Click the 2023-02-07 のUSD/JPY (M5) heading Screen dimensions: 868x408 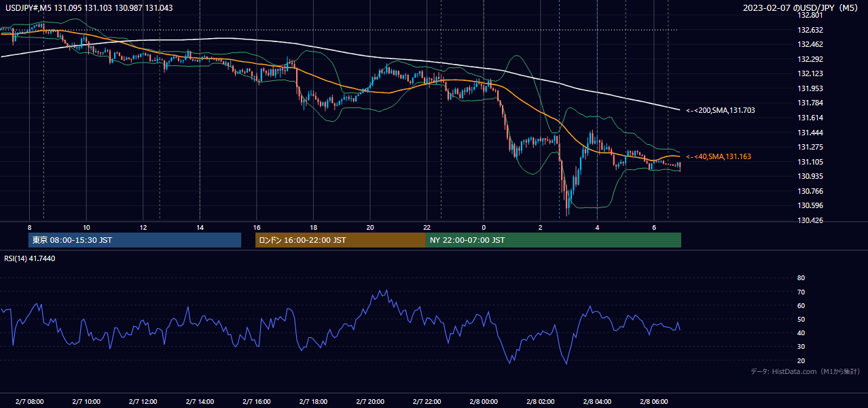pos(801,7)
